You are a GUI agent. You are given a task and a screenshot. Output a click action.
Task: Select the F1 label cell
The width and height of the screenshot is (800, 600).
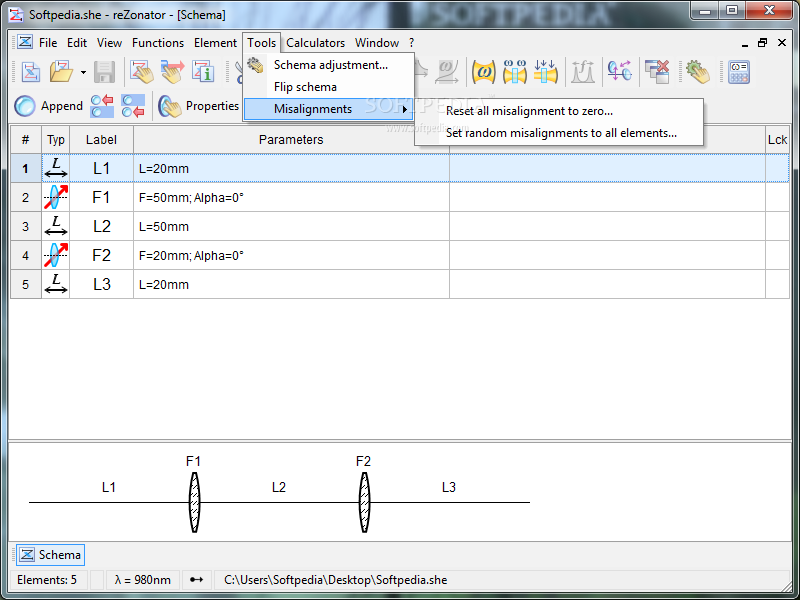click(x=101, y=197)
